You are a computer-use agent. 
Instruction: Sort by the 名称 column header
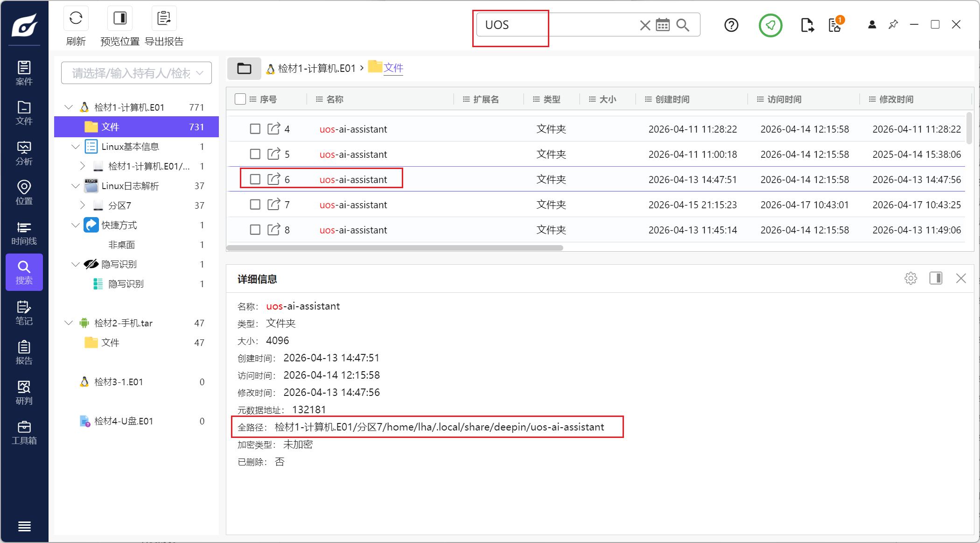335,99
